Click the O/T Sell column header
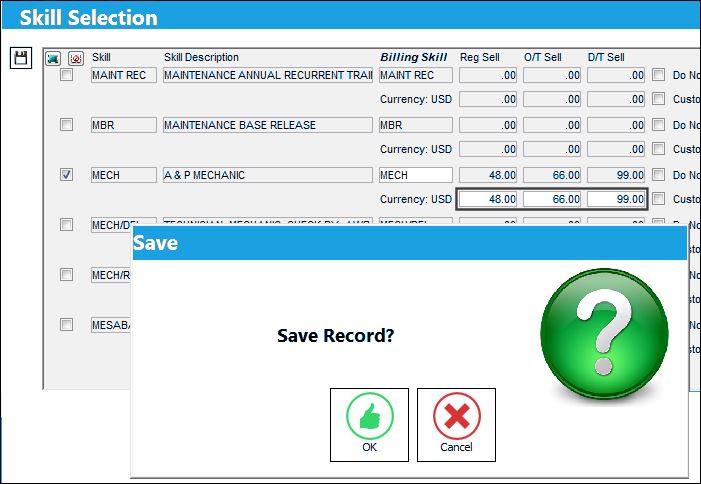 click(543, 57)
